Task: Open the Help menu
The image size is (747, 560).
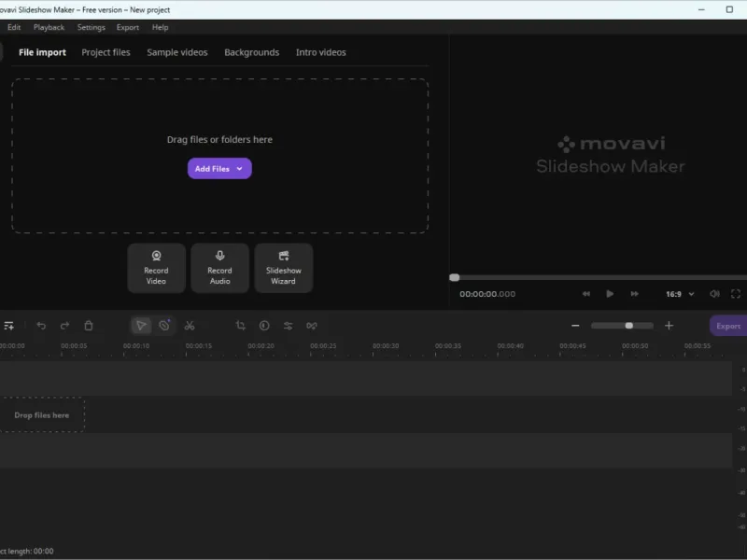Action: coord(160,28)
